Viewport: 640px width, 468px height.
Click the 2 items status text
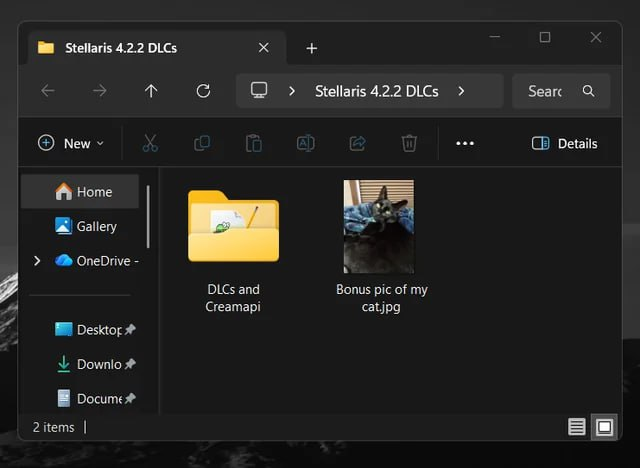pyautogui.click(x=53, y=427)
